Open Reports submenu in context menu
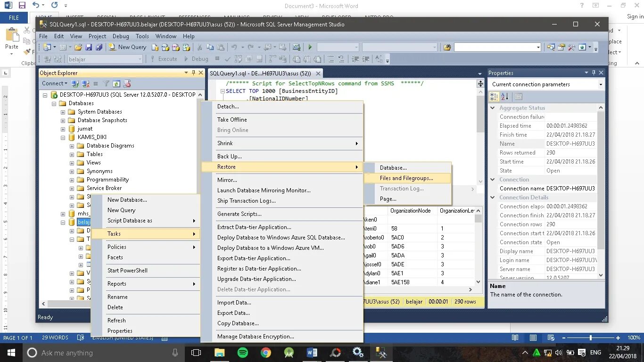The height and width of the screenshot is (362, 644). [x=146, y=284]
